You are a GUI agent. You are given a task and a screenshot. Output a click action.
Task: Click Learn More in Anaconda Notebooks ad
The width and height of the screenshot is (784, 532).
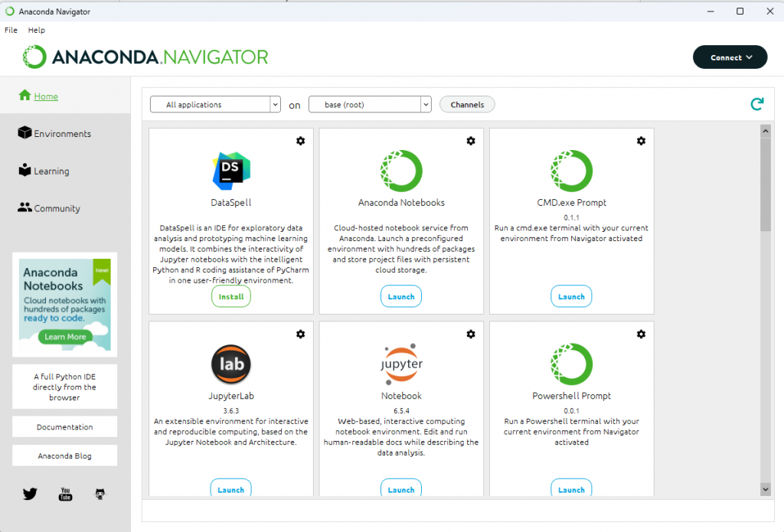(66, 337)
